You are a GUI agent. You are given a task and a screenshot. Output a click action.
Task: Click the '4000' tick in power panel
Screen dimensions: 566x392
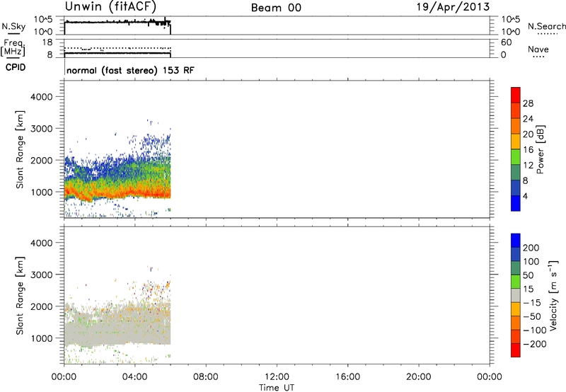42,97
